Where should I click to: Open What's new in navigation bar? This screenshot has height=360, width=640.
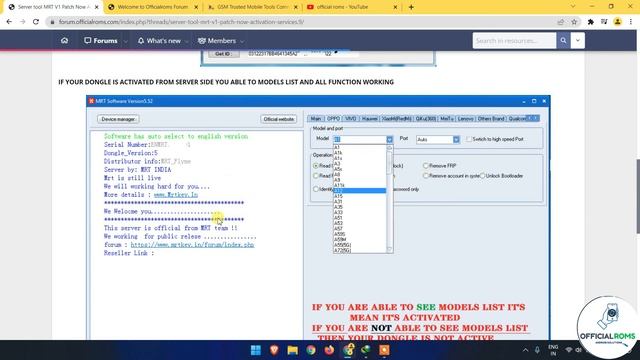[159, 40]
